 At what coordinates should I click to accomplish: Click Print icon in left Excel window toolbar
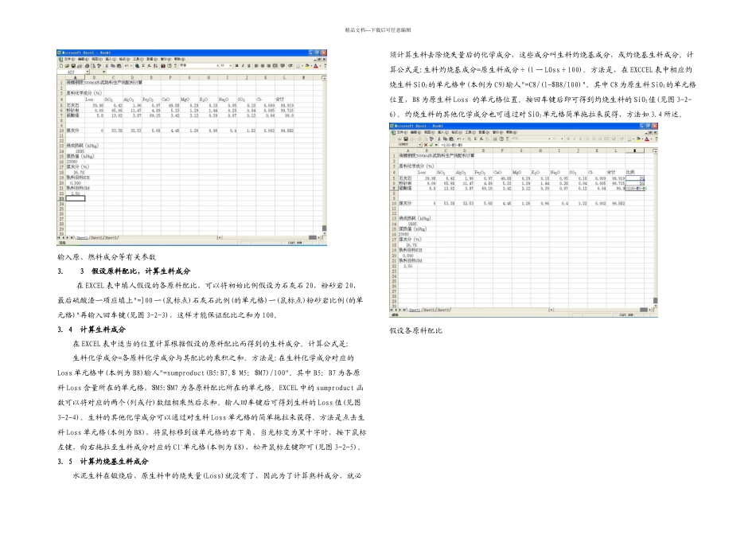[x=87, y=65]
